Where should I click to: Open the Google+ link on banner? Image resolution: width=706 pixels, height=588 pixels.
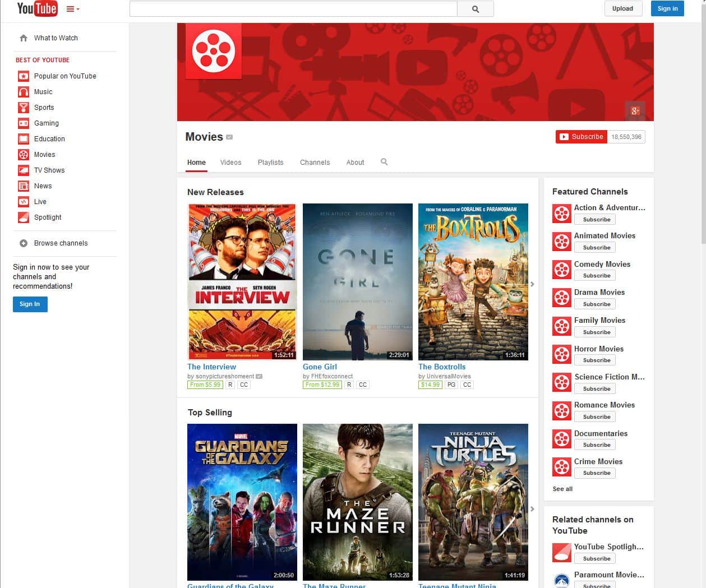coord(635,110)
